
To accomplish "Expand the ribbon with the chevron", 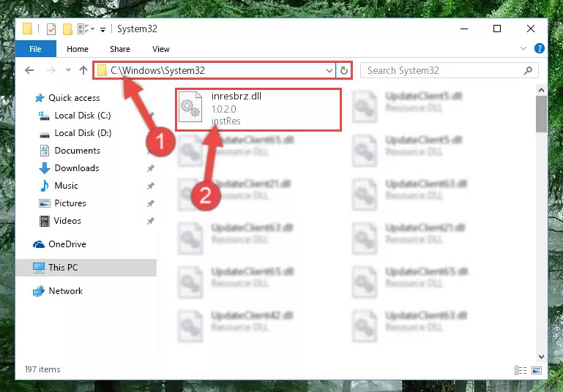I will coord(523,48).
